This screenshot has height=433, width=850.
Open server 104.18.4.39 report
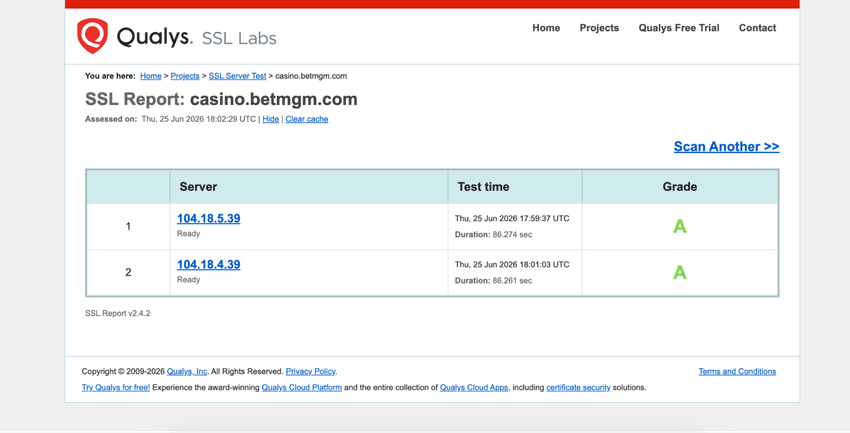[x=209, y=264]
